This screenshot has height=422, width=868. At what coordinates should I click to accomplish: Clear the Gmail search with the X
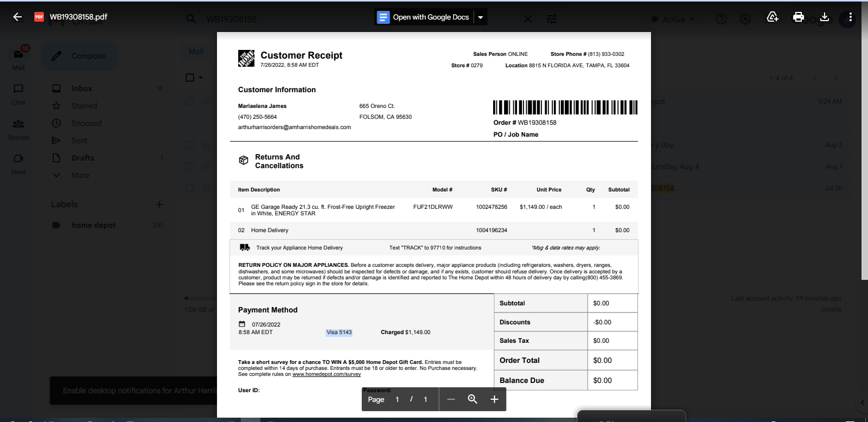tap(527, 19)
